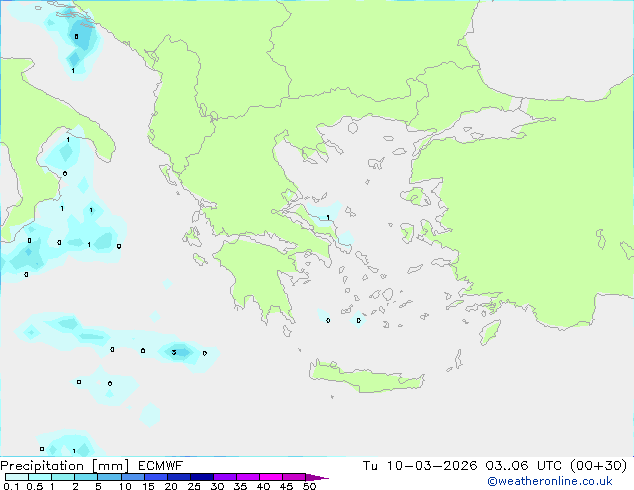The height and width of the screenshot is (490, 634).
Task: Click the '0.5' legend scale label
Action: point(35,486)
